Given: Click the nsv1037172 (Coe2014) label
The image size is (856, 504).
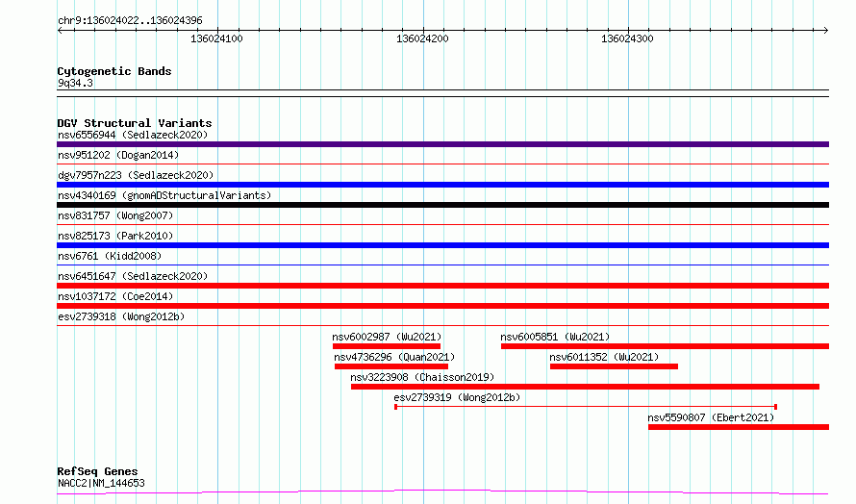Looking at the screenshot, I should (115, 296).
